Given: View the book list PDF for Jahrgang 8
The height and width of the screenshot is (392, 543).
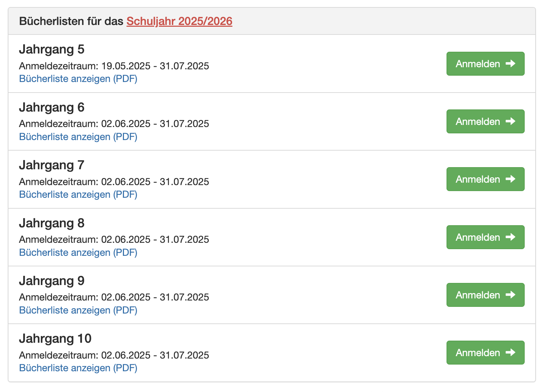Looking at the screenshot, I should 78,252.
